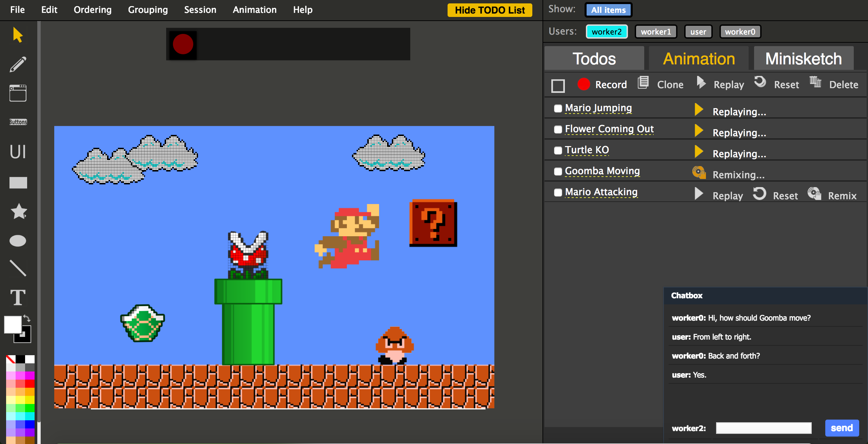This screenshot has width=868, height=444.
Task: Click Hide TODO List button
Action: (490, 10)
